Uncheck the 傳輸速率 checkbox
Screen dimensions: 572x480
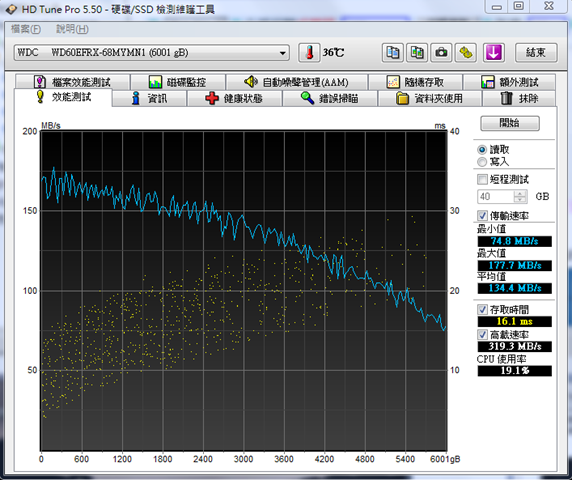(x=482, y=215)
